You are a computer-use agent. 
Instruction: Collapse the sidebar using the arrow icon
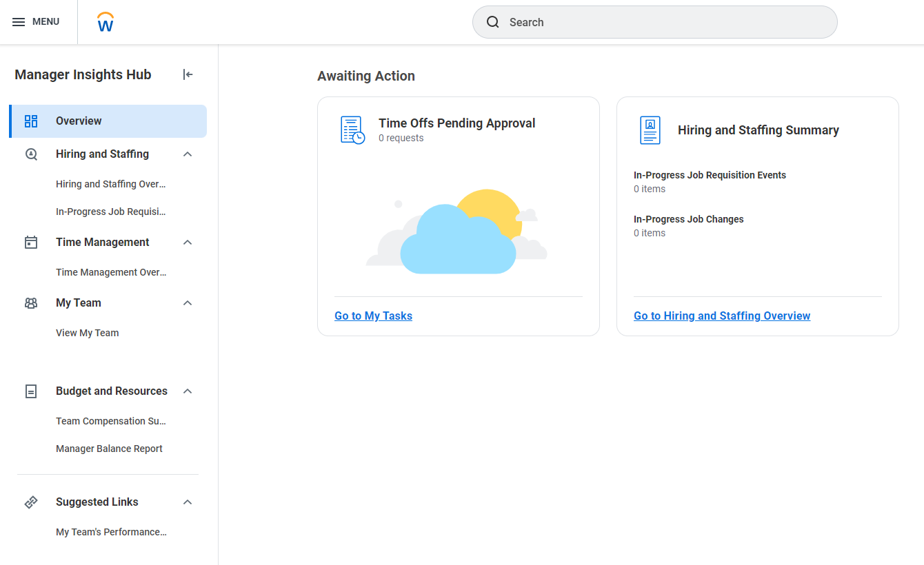(x=187, y=74)
